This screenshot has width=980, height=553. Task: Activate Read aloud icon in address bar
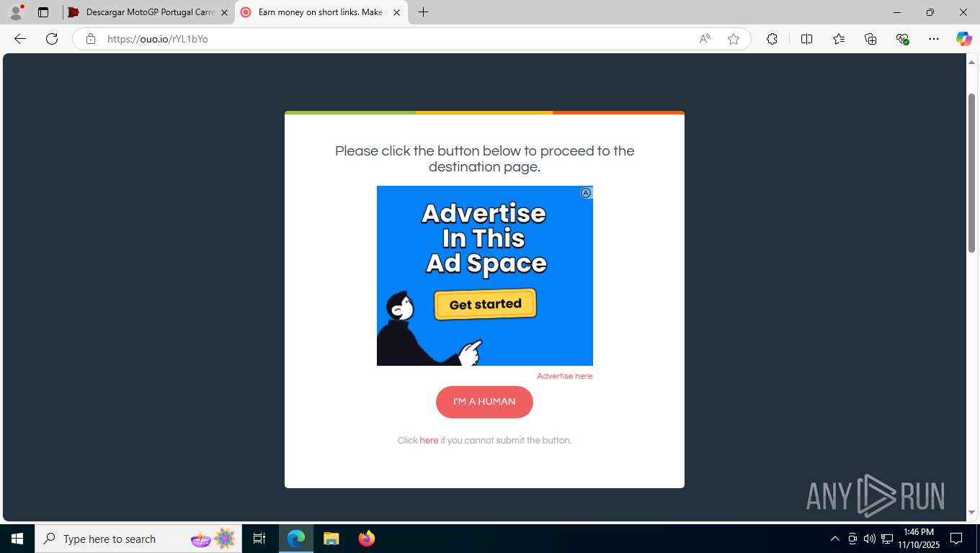tap(705, 39)
